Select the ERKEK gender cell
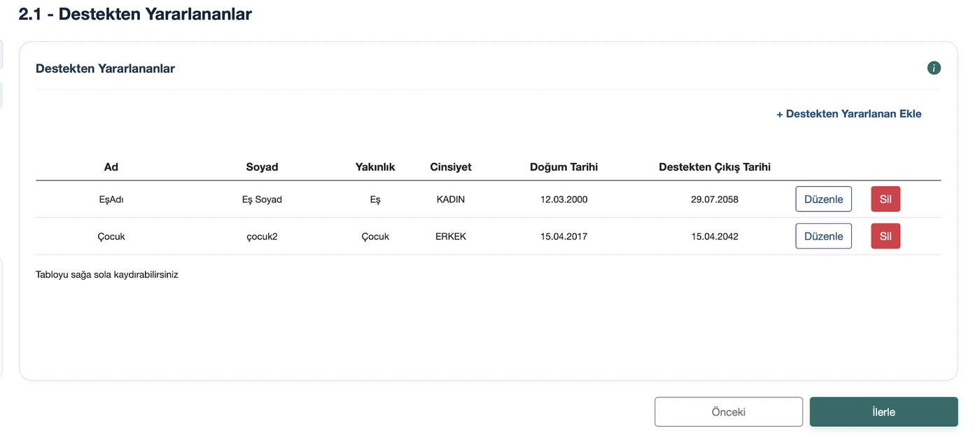Viewport: 980px width, 447px height. click(x=451, y=236)
